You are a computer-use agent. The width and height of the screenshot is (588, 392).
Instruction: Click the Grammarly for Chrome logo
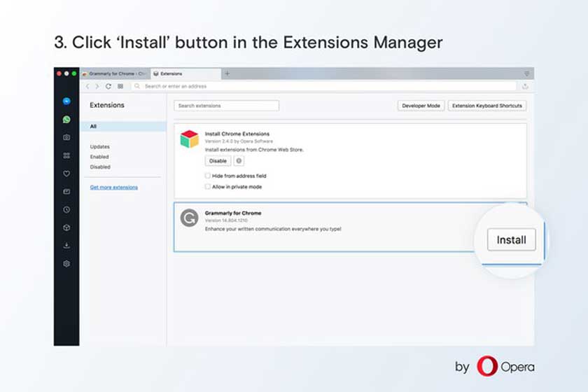point(190,218)
